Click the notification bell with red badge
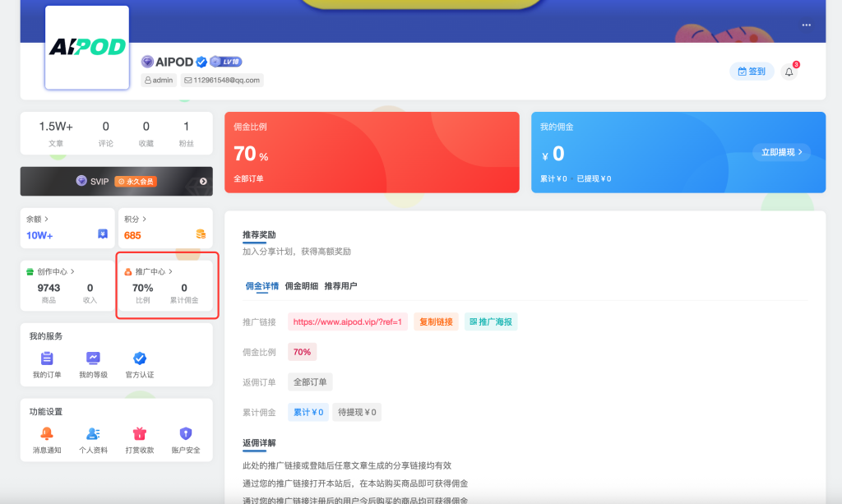This screenshot has width=842, height=504. click(789, 71)
